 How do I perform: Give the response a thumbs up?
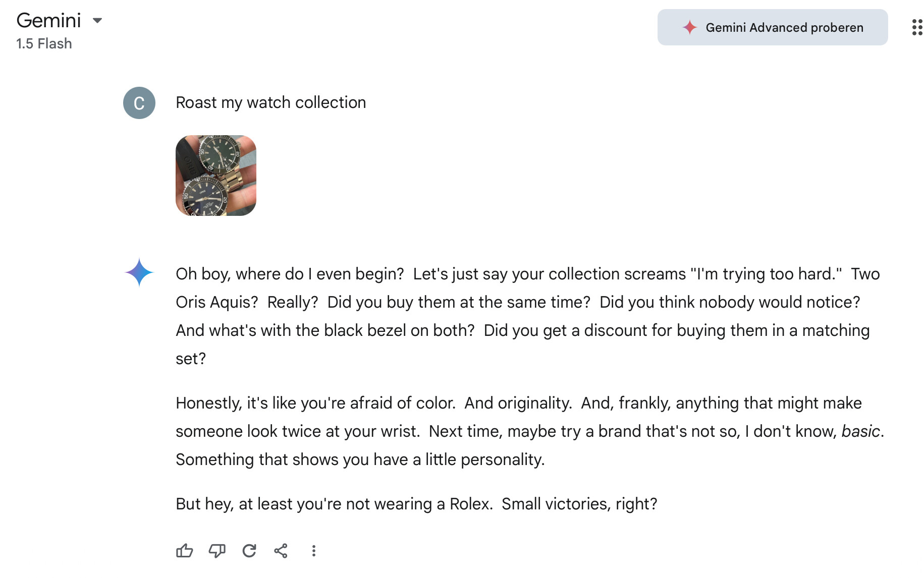click(x=185, y=550)
